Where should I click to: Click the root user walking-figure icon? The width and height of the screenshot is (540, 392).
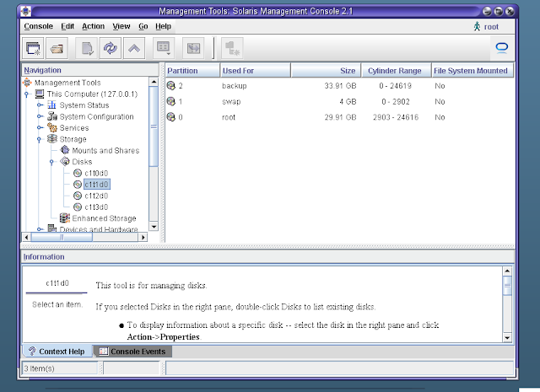point(477,26)
